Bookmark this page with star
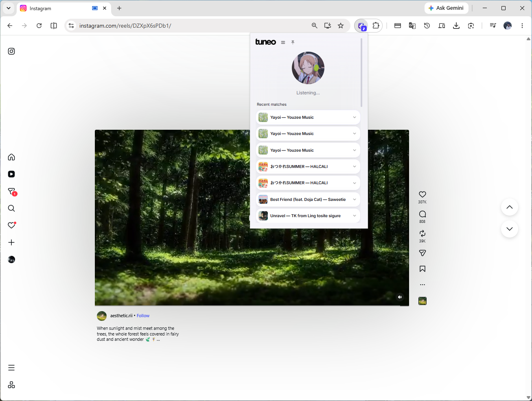The width and height of the screenshot is (532, 401). (341, 26)
